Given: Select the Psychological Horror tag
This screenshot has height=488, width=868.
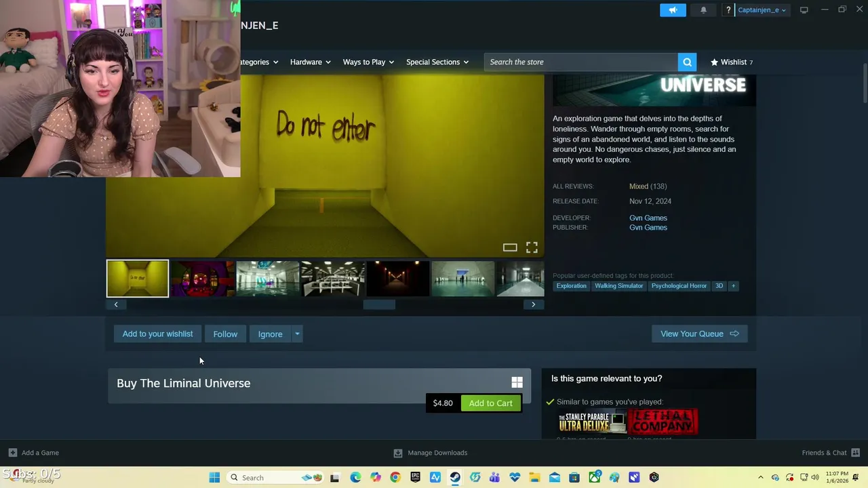Looking at the screenshot, I should point(679,286).
